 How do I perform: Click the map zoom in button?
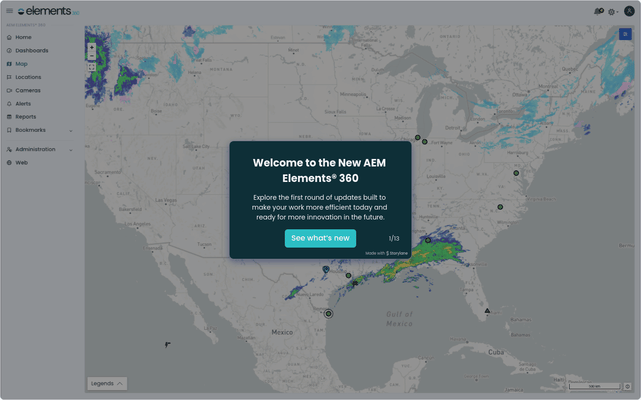[92, 47]
